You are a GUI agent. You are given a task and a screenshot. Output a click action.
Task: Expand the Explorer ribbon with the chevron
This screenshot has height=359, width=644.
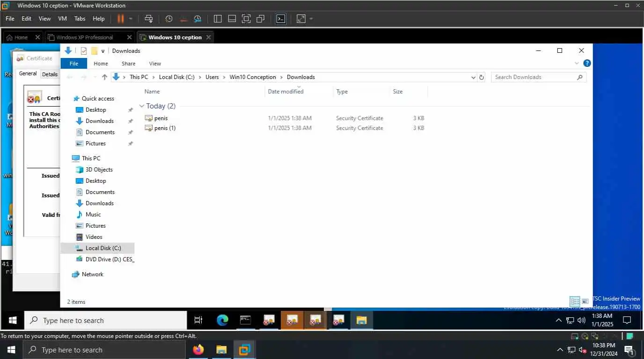click(577, 63)
